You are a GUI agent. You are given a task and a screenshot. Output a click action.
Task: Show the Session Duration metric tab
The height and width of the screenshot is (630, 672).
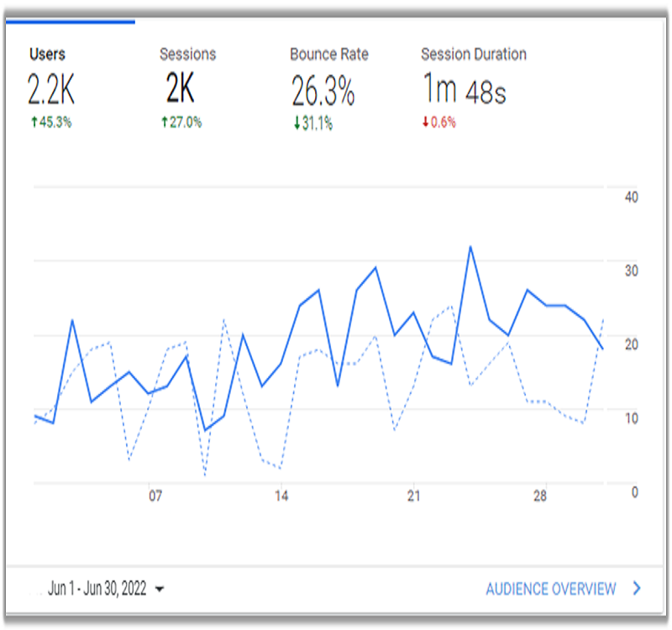473,55
